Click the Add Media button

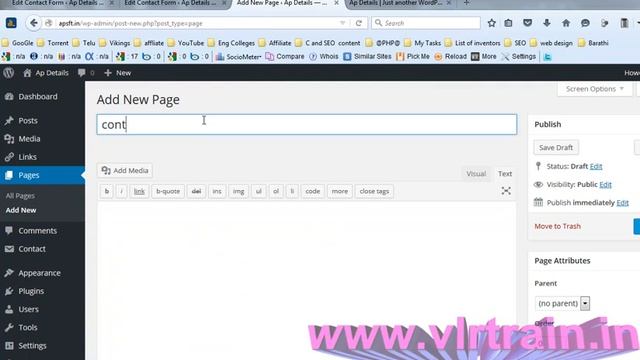(125, 171)
